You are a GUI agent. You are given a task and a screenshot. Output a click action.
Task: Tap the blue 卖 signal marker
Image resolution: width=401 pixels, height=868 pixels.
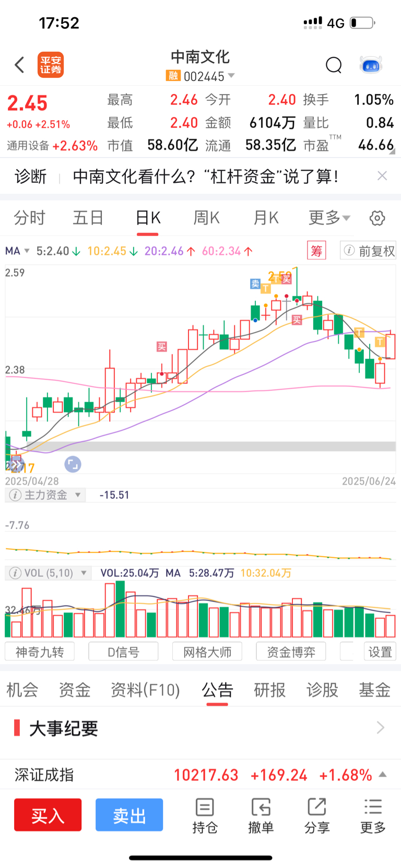tap(255, 284)
